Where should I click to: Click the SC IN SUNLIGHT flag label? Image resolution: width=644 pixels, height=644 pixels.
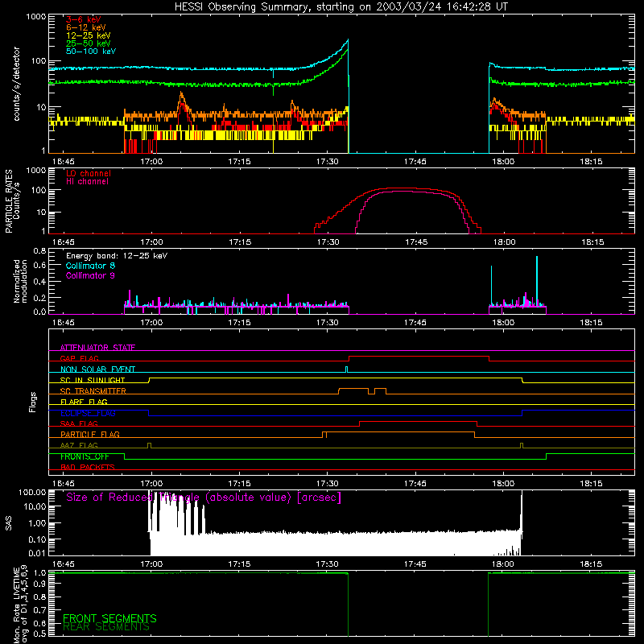[93, 380]
